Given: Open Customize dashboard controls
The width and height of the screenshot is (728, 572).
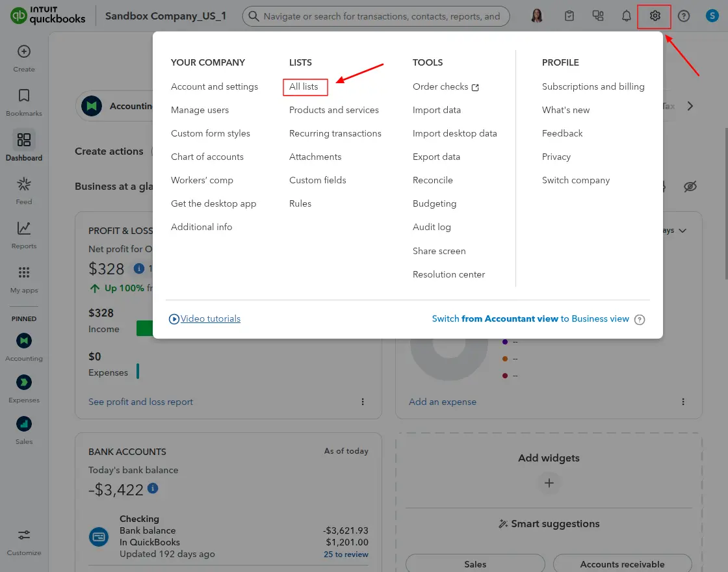Looking at the screenshot, I should coord(24,536).
